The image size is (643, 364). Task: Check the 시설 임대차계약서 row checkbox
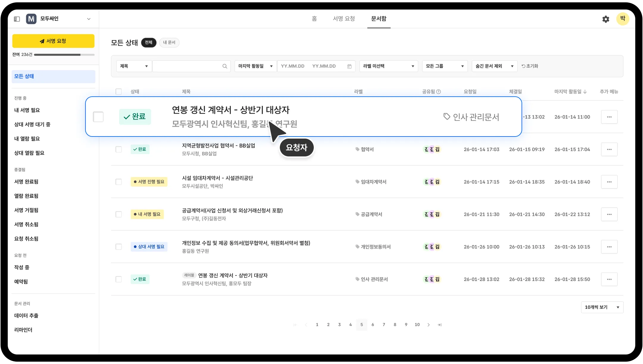pos(118,182)
